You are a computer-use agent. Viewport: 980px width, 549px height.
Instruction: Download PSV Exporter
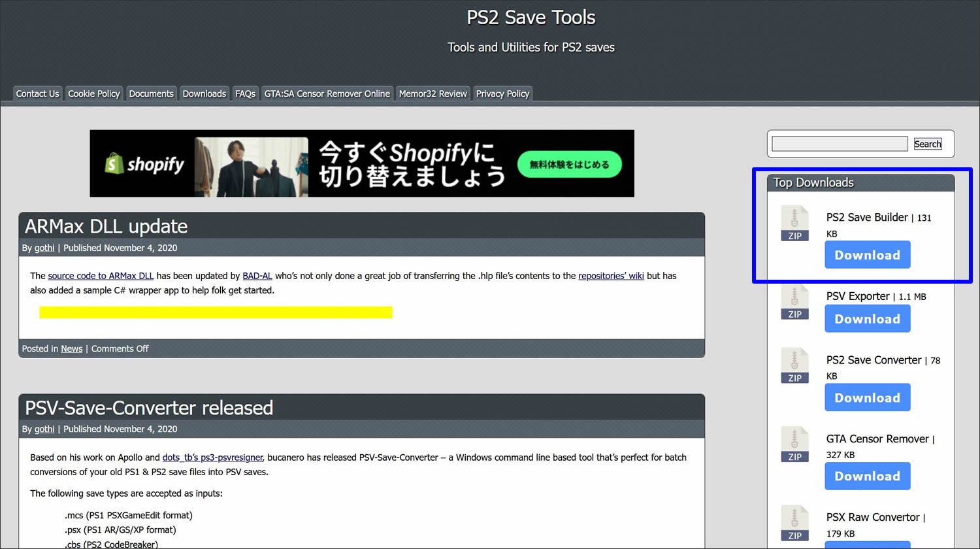[x=867, y=319]
